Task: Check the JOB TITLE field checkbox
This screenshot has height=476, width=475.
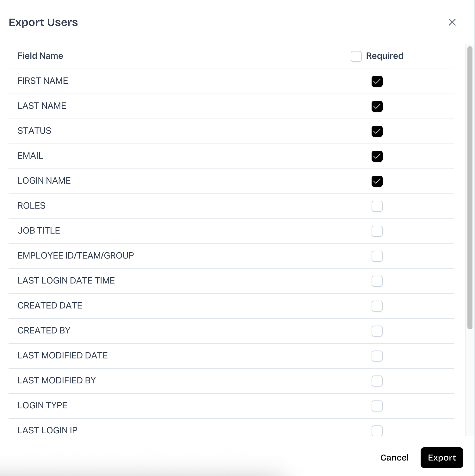Action: (x=377, y=231)
